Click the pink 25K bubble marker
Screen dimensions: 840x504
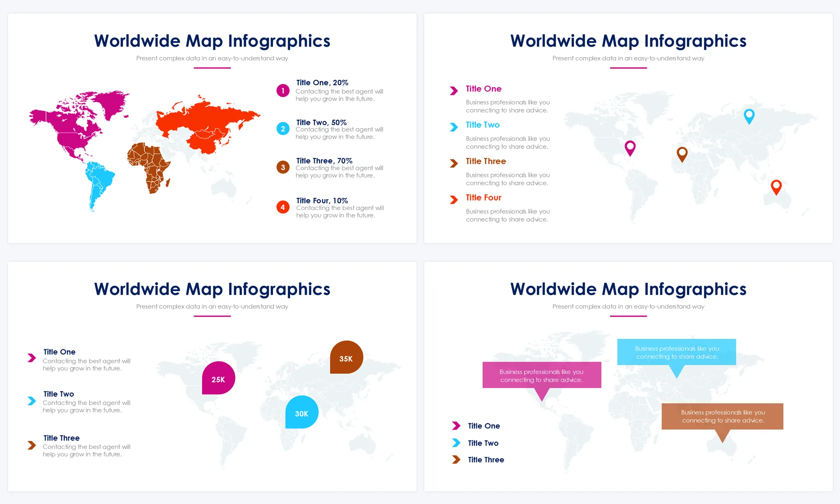[x=218, y=378]
